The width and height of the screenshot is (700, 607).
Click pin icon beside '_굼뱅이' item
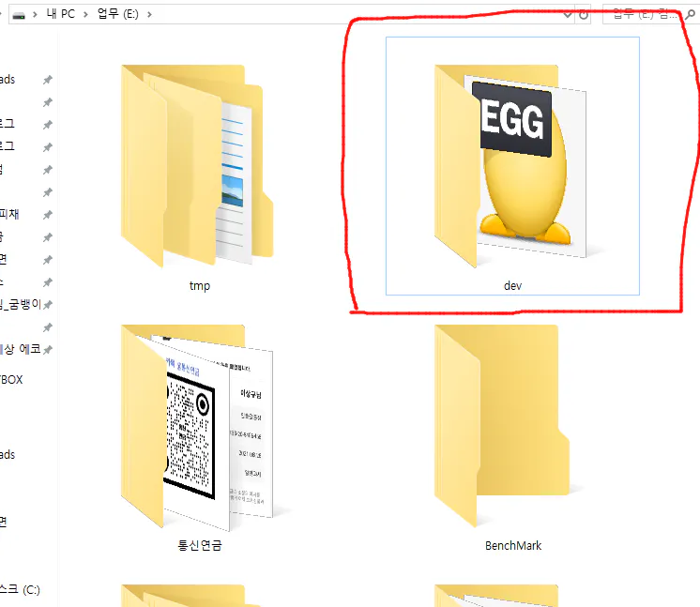pyautogui.click(x=47, y=305)
